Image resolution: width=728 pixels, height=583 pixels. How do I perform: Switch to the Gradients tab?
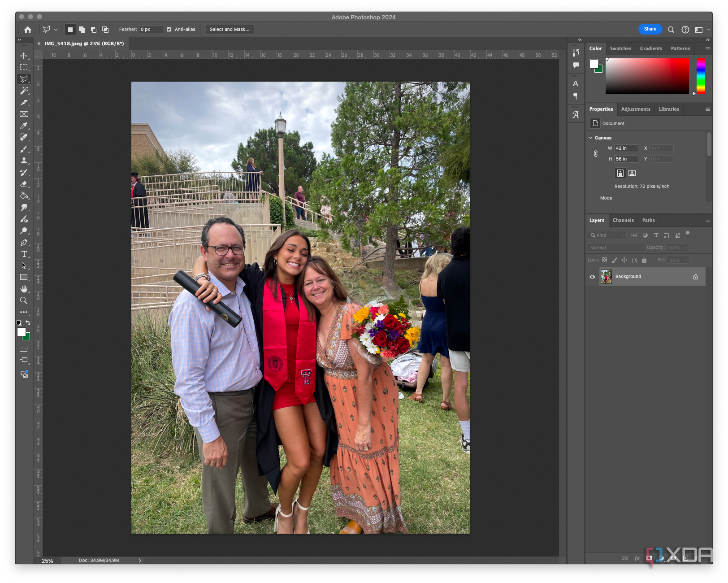click(651, 48)
